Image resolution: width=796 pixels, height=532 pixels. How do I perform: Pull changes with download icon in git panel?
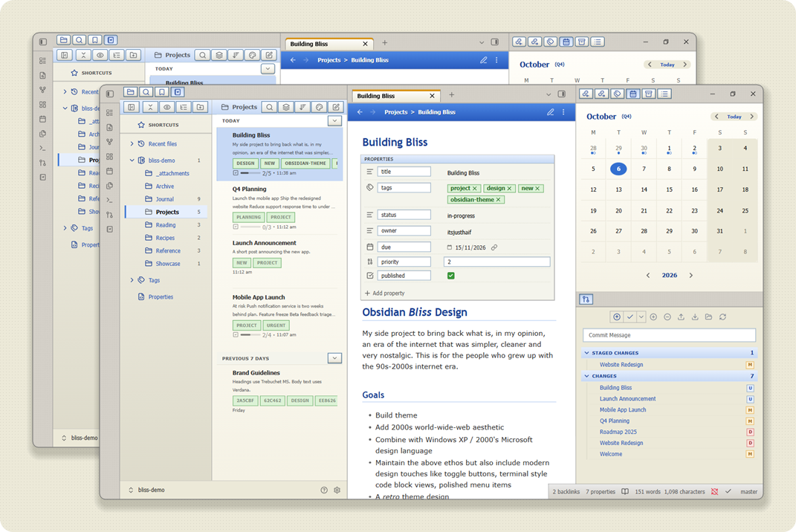695,317
